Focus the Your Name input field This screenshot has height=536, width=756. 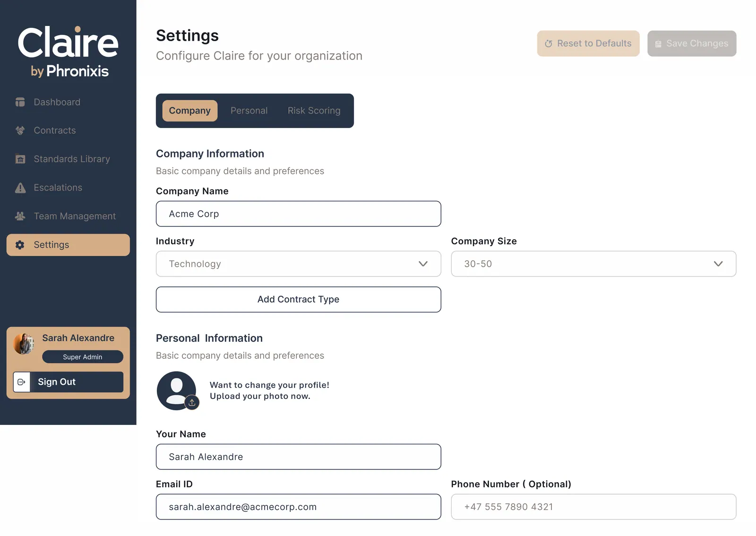pos(298,457)
